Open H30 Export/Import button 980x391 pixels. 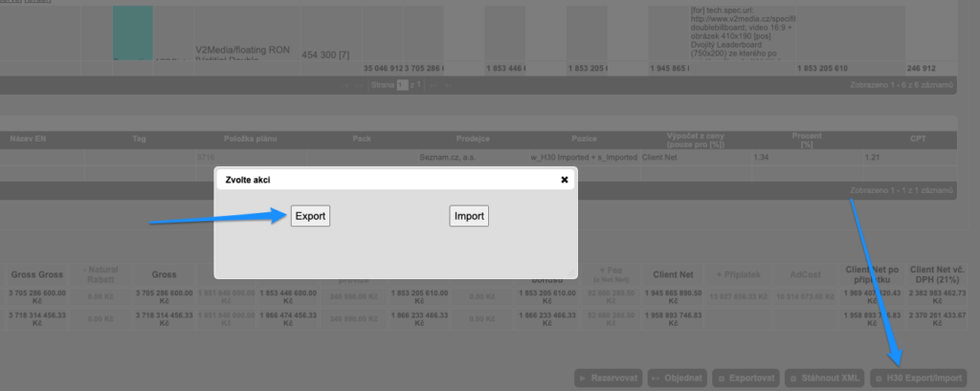pyautogui.click(x=918, y=378)
